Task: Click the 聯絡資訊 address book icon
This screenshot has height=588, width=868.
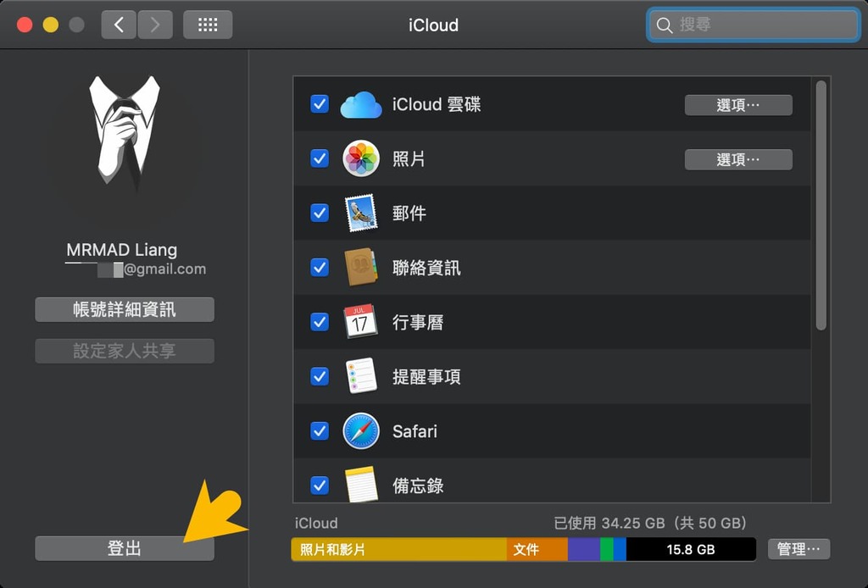Action: [x=362, y=267]
